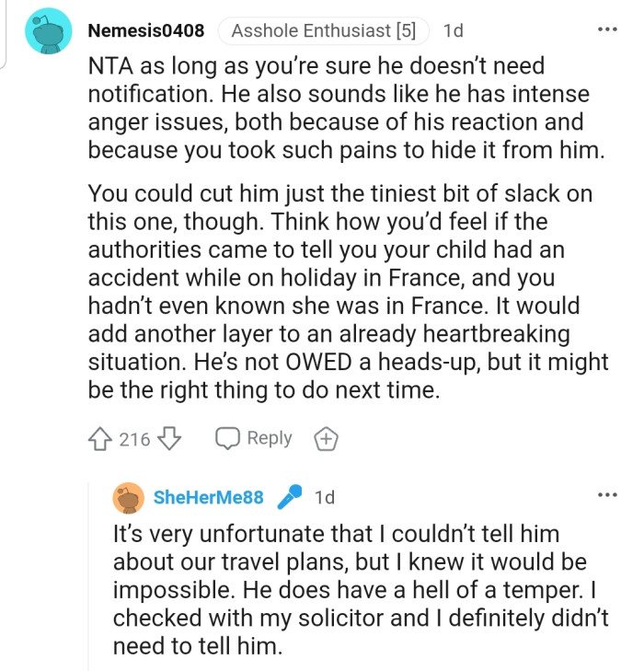644x671 pixels.
Task: Open SheHerMe88's avatar picture
Action: tap(127, 498)
